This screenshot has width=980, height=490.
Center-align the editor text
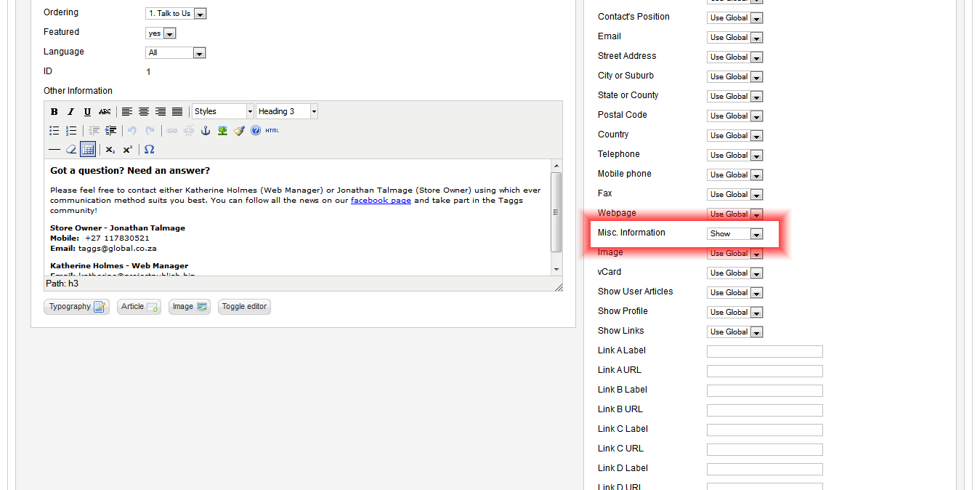click(144, 112)
